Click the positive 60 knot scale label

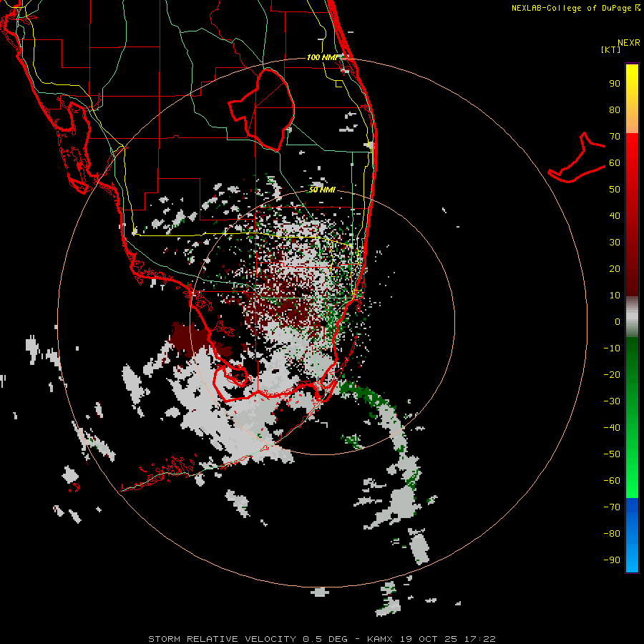pos(615,163)
